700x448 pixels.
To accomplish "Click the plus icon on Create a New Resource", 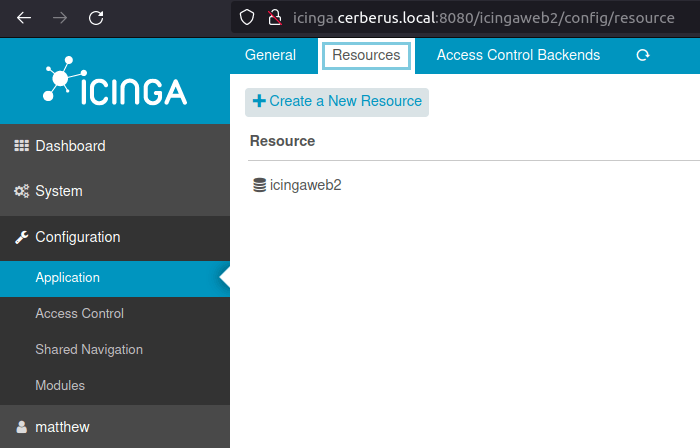I will (259, 101).
